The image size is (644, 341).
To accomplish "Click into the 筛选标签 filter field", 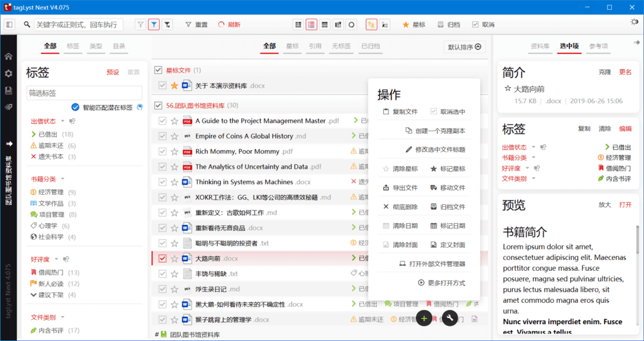I will [84, 93].
